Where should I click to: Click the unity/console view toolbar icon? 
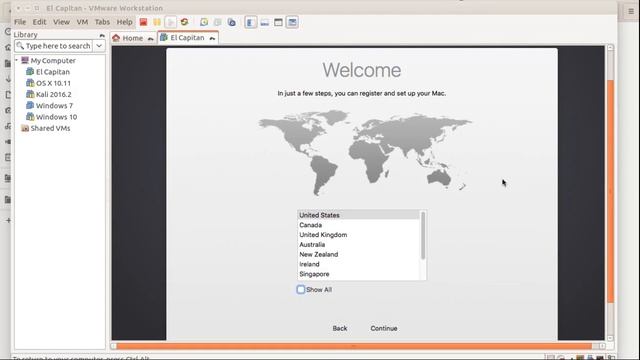(x=292, y=22)
